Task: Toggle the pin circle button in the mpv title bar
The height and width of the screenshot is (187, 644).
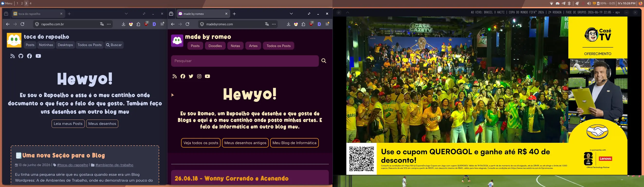Action: point(339,12)
